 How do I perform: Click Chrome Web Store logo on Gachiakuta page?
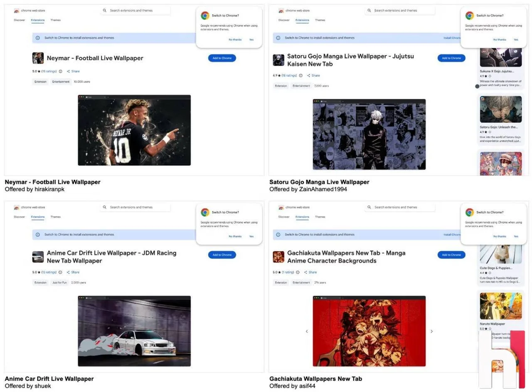point(281,207)
